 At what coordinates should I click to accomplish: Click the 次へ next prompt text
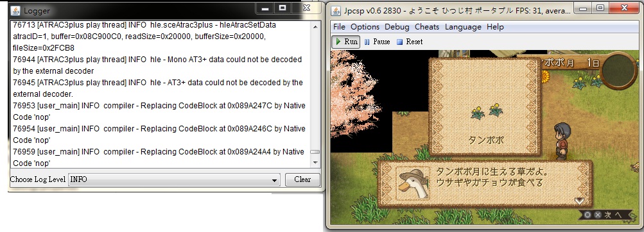pyautogui.click(x=613, y=215)
